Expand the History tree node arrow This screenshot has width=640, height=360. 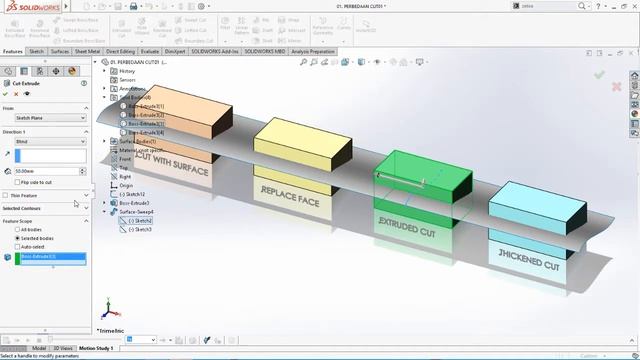pos(104,71)
